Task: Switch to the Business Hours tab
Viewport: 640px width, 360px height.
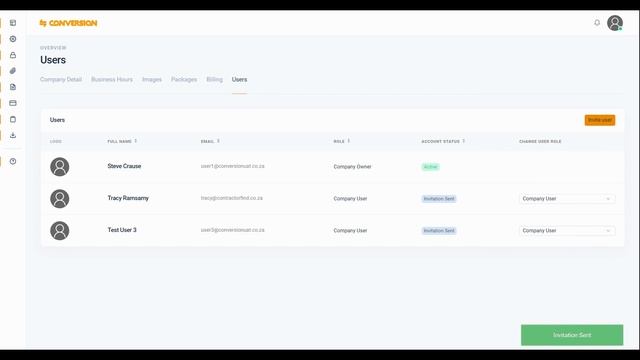Action: click(112, 80)
